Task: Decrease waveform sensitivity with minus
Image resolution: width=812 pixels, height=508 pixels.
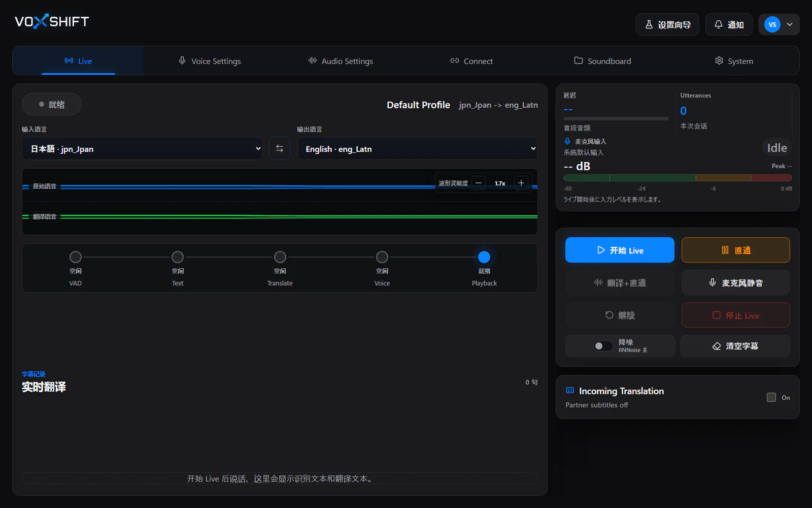Action: click(x=479, y=183)
